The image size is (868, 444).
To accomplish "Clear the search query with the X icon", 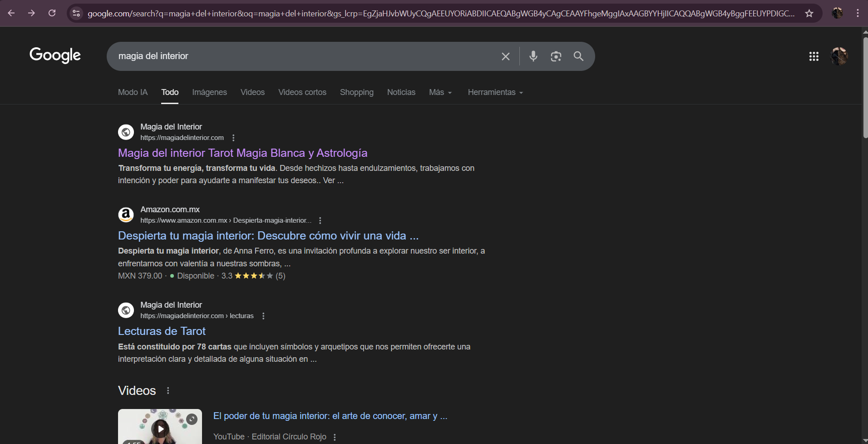I will tap(506, 56).
